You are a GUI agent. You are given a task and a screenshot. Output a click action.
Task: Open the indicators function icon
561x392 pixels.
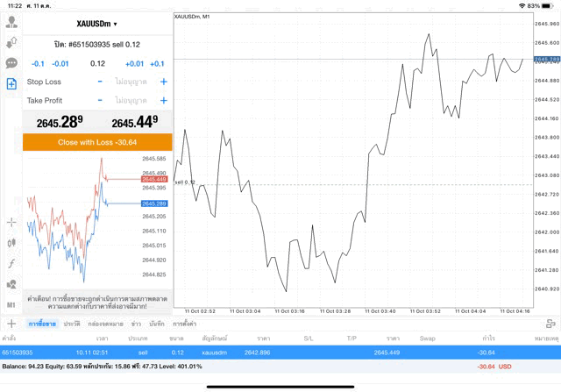click(x=11, y=263)
